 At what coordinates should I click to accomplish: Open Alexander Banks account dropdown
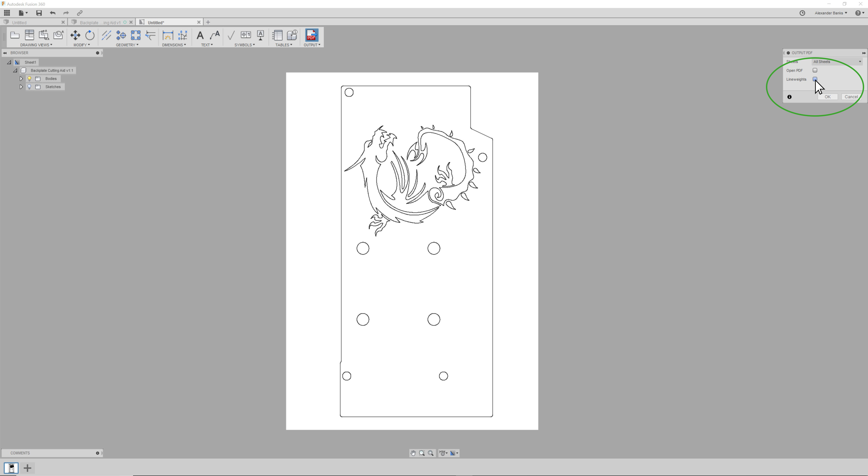[831, 13]
